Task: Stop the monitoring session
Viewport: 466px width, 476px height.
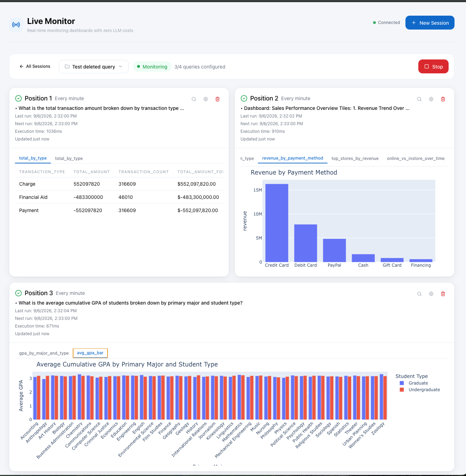Action: pyautogui.click(x=433, y=66)
